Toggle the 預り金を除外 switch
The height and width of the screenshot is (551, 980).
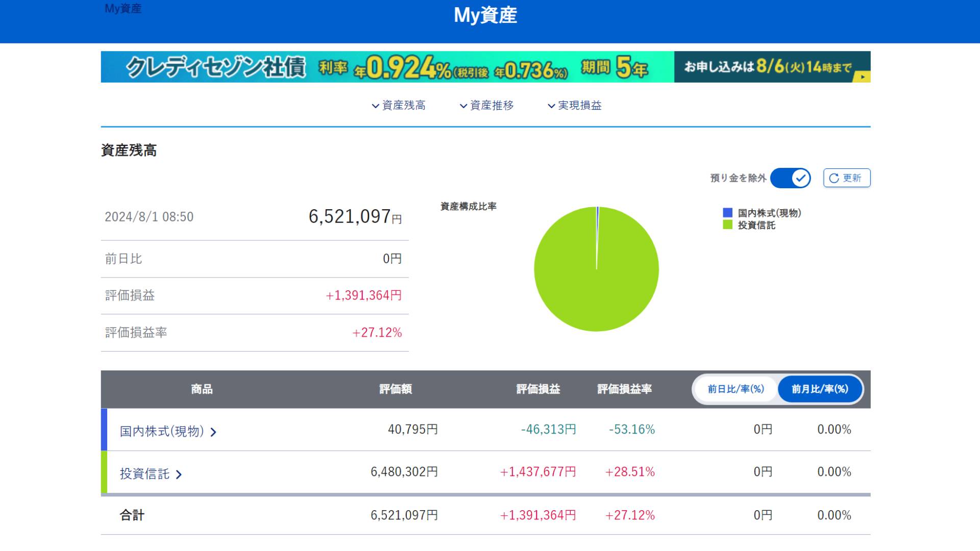(791, 178)
